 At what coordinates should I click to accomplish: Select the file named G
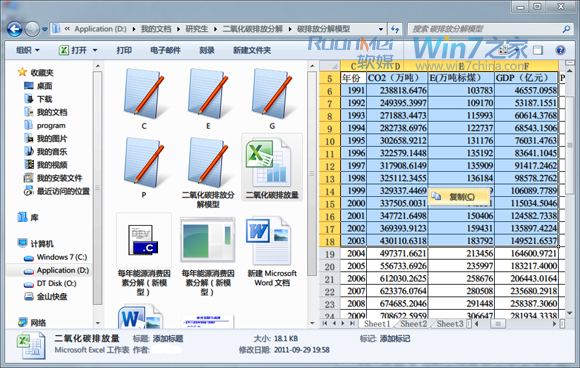[x=272, y=99]
